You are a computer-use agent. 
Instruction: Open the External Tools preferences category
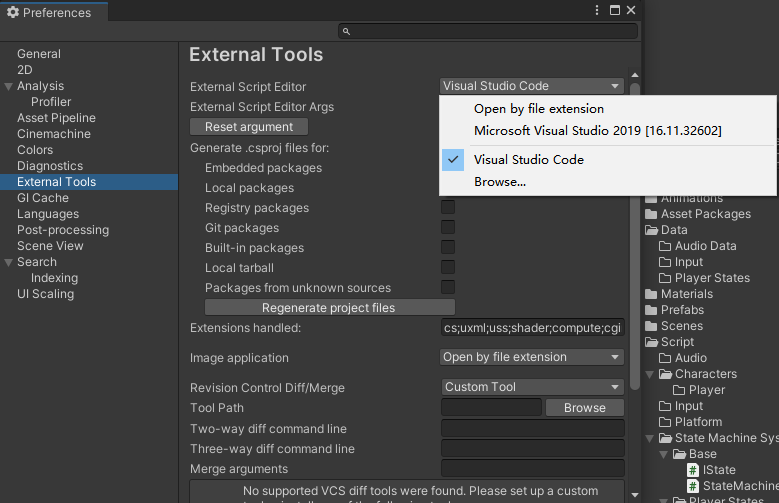[x=89, y=182]
